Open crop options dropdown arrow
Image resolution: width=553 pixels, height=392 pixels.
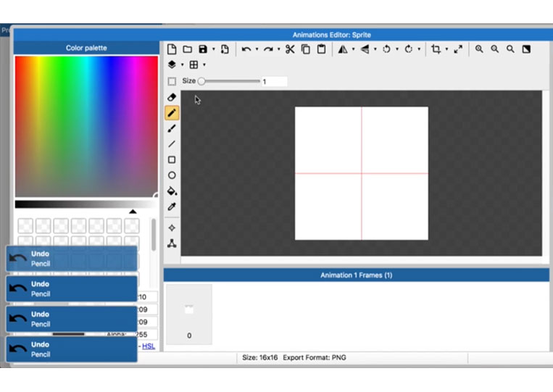(446, 49)
